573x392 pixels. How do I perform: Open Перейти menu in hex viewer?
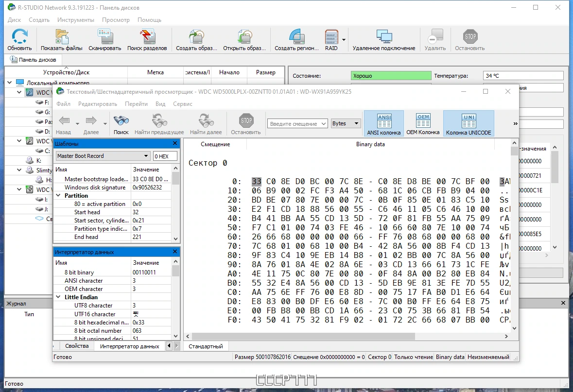click(x=136, y=104)
